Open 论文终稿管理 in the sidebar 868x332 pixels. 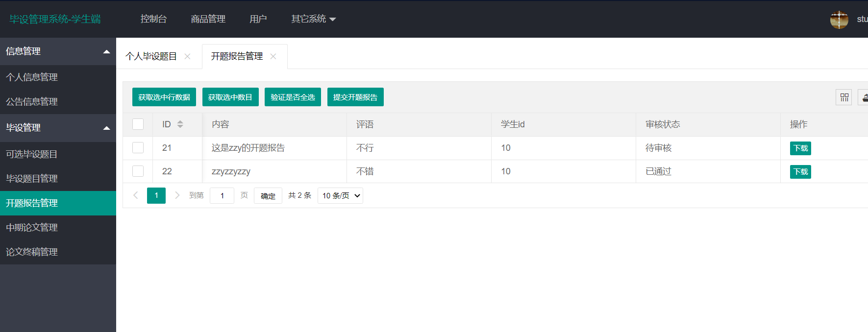point(58,252)
